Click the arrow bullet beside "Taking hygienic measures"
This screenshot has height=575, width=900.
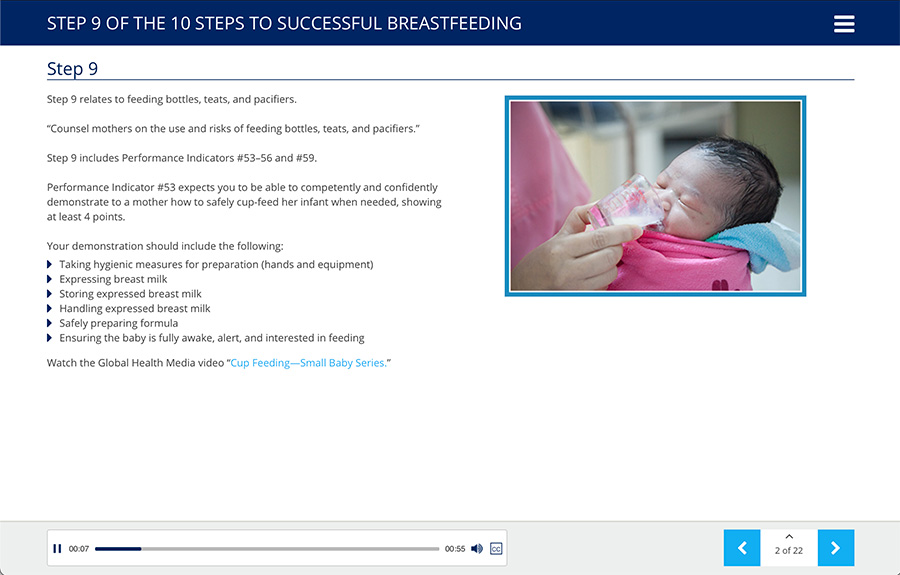[x=50, y=265]
